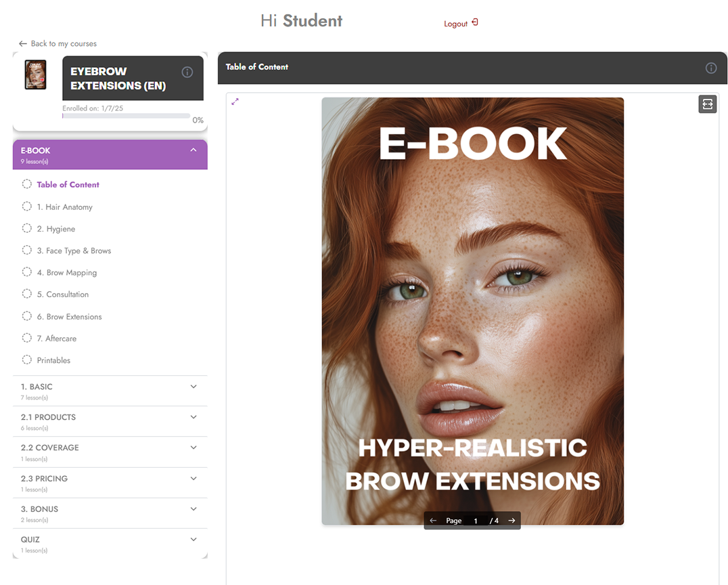Toggle the Hygiene lesson status circle
The width and height of the screenshot is (728, 585).
27,228
